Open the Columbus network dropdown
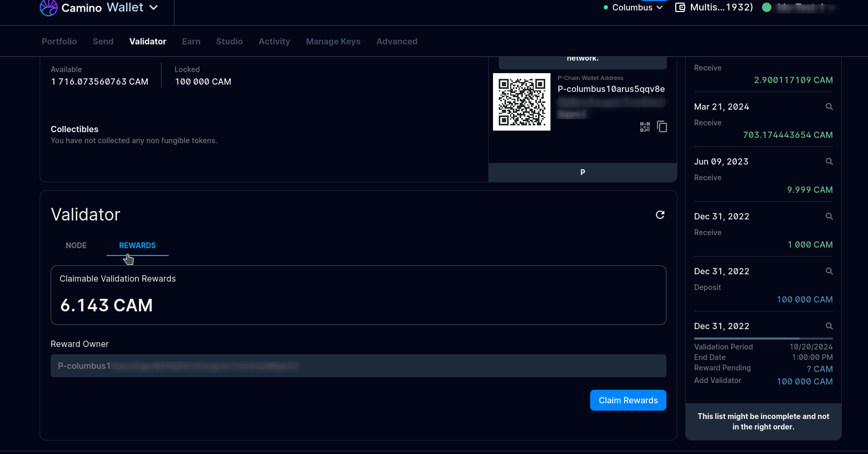The height and width of the screenshot is (454, 868). 633,7
